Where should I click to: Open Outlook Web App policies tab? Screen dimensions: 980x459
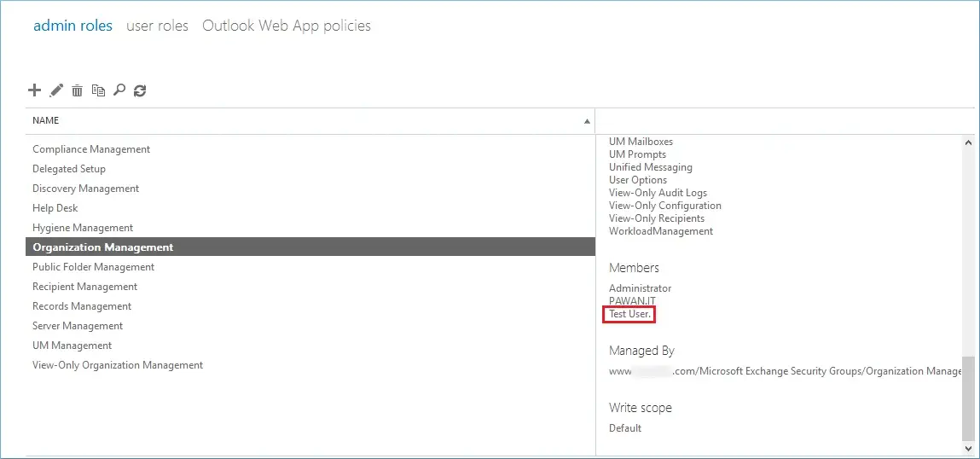click(287, 26)
